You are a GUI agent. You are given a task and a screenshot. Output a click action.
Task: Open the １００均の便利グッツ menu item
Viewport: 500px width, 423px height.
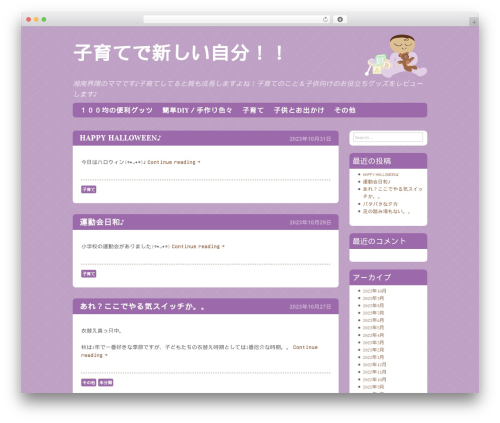tap(116, 110)
